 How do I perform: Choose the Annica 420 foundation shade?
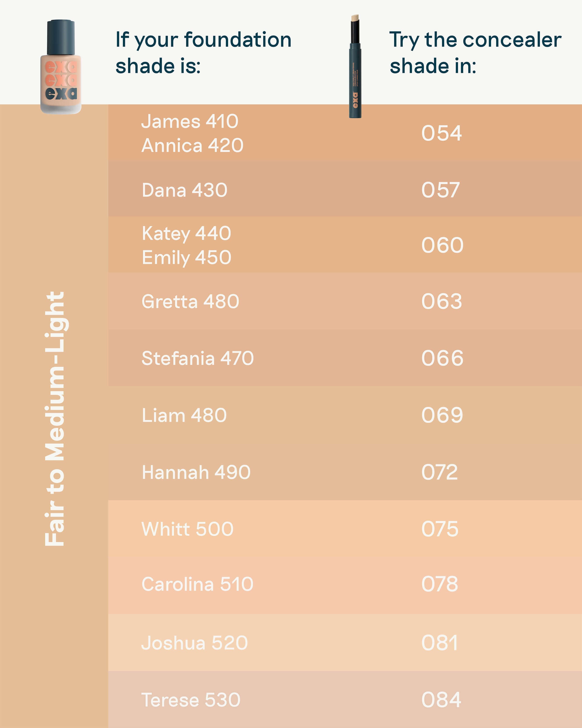[x=192, y=146]
